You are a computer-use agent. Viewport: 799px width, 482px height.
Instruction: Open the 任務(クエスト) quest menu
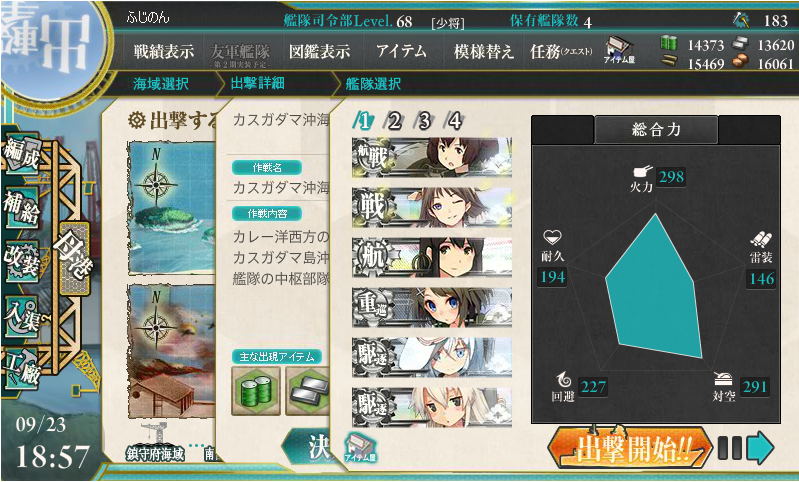click(x=561, y=51)
